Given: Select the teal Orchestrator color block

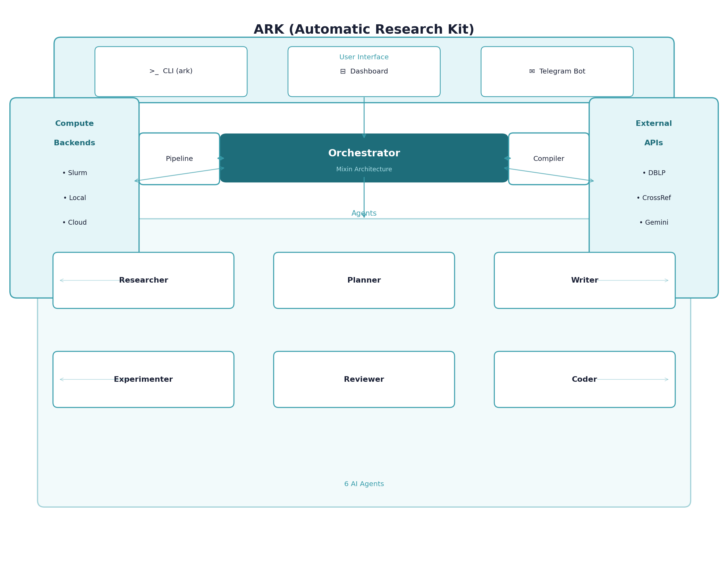Looking at the screenshot, I should click(x=364, y=158).
